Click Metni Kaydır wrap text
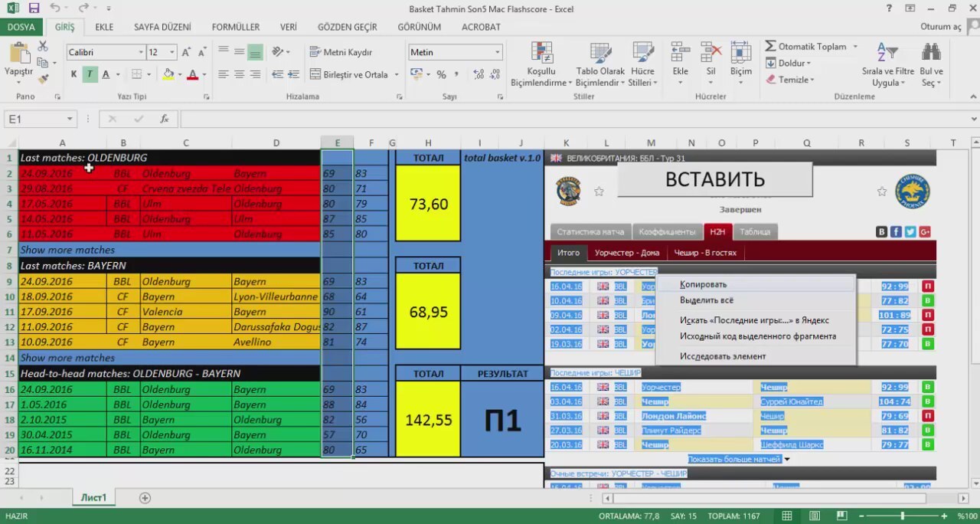 coord(341,52)
